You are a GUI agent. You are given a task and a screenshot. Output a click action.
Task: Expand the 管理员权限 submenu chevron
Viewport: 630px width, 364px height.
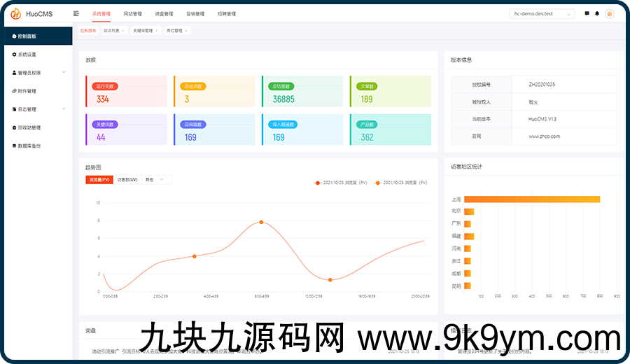[64, 72]
